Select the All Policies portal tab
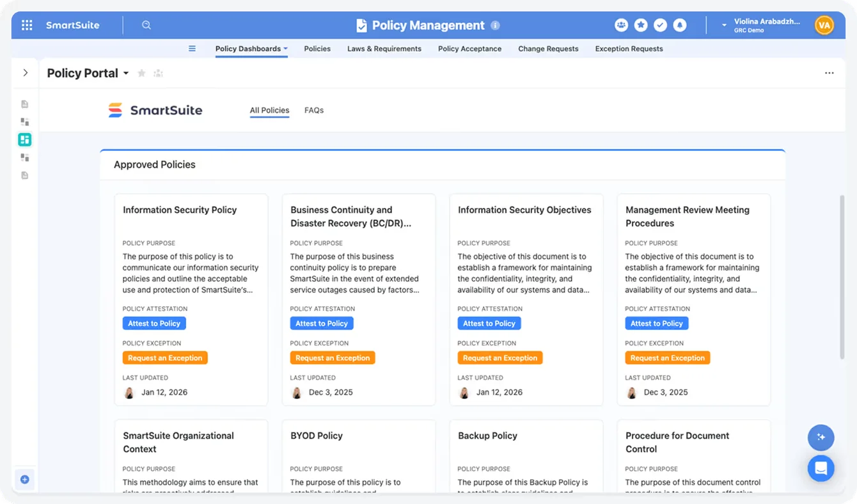The width and height of the screenshot is (857, 504). click(269, 110)
